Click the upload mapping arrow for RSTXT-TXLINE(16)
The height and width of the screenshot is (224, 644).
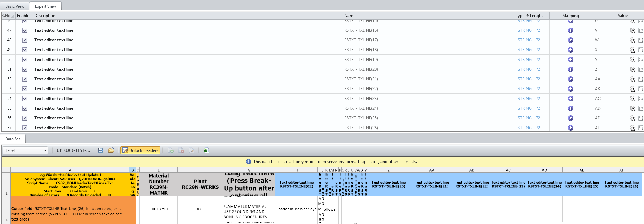[570, 30]
